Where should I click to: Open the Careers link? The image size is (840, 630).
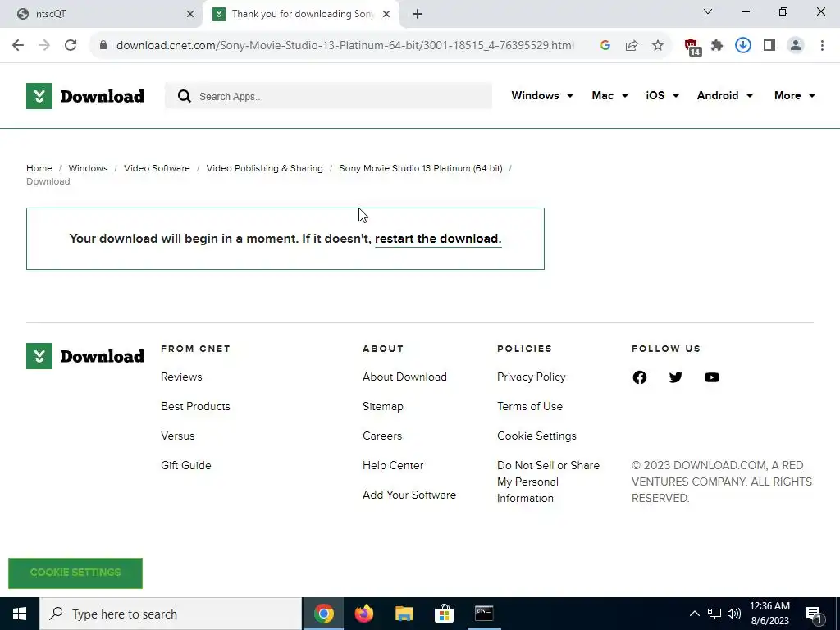tap(382, 436)
